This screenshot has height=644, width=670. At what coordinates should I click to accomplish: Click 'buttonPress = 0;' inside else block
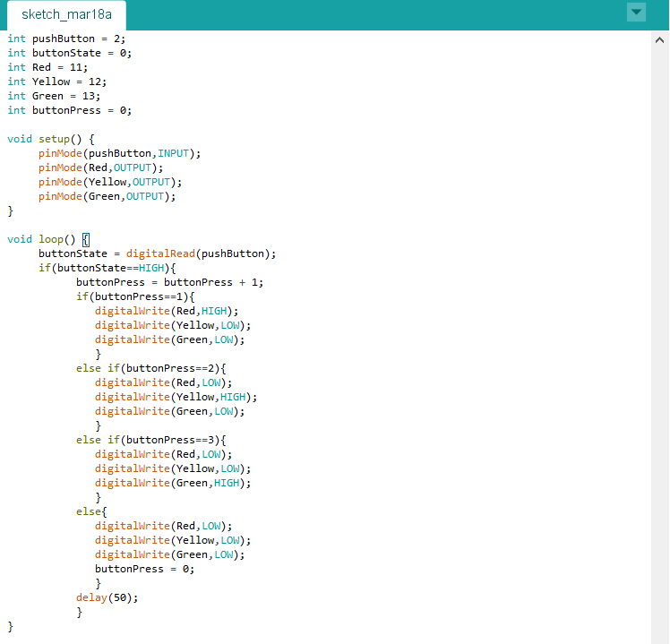coord(144,570)
